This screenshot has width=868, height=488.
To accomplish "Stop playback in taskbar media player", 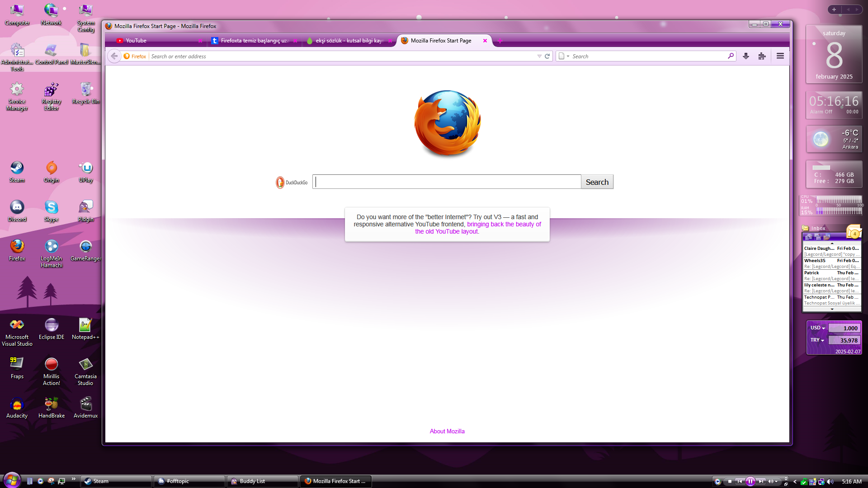I will click(730, 481).
